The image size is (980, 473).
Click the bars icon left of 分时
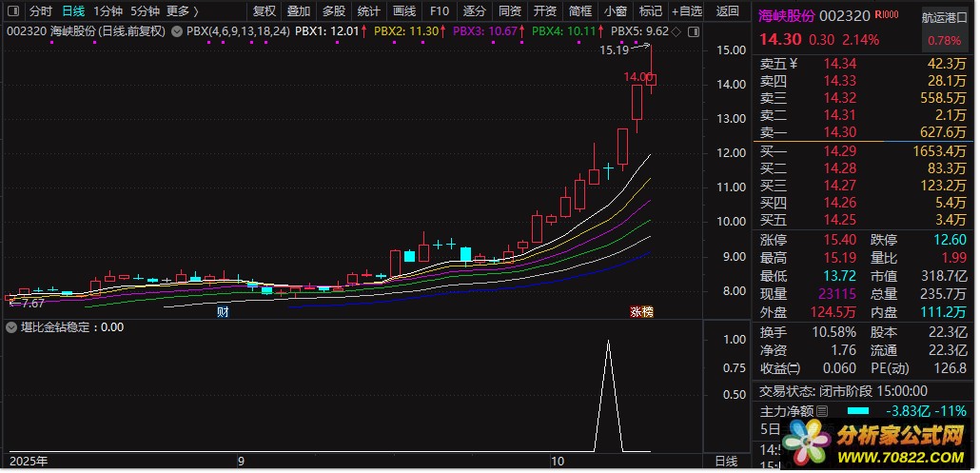click(x=13, y=11)
